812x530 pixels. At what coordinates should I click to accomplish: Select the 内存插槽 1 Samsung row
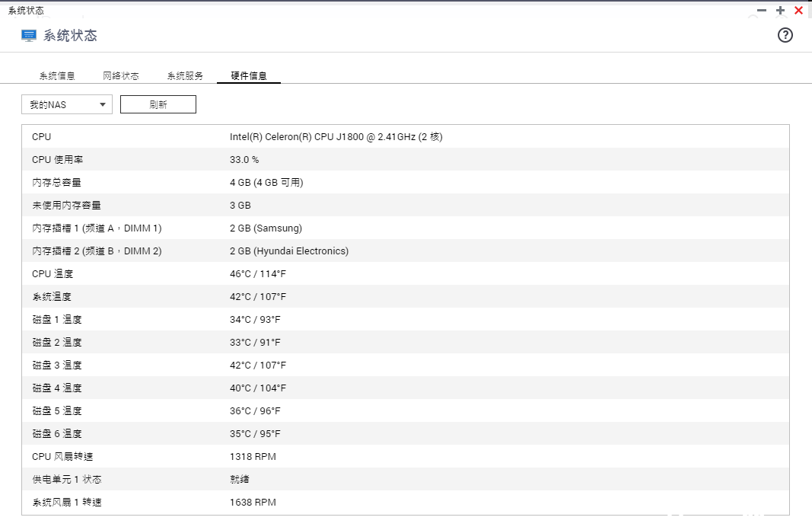pyautogui.click(x=405, y=228)
